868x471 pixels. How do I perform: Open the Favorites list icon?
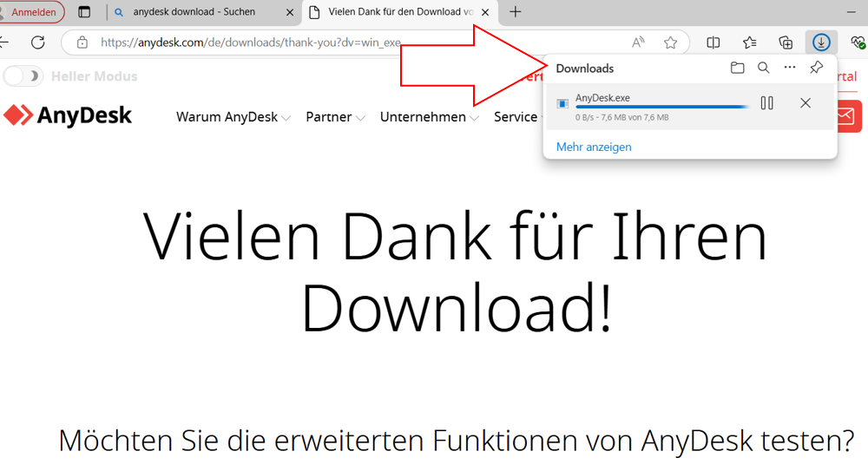click(x=750, y=43)
